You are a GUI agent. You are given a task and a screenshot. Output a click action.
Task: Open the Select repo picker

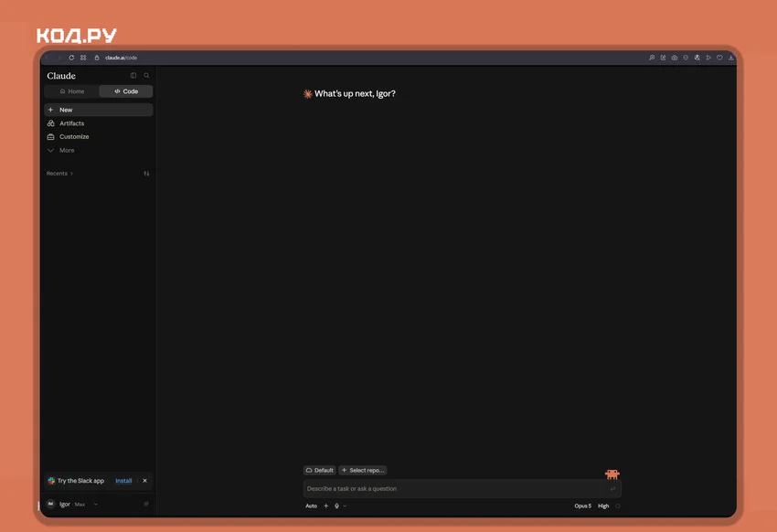click(x=363, y=470)
